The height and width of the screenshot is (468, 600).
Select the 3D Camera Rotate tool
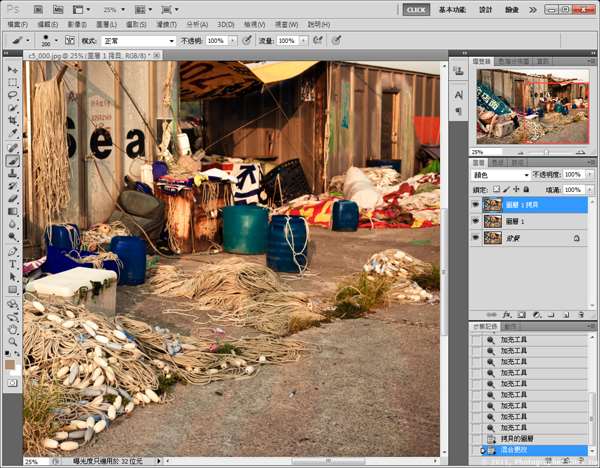13,317
